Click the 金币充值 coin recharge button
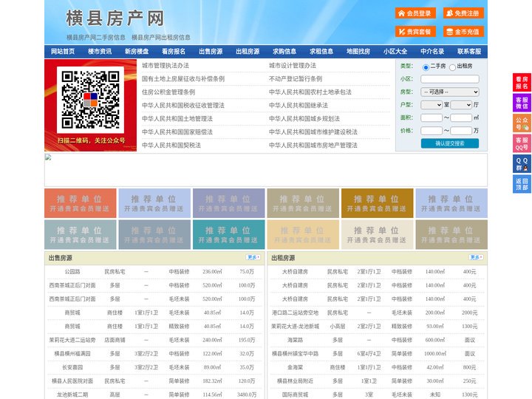The width and height of the screenshot is (532, 399). (x=463, y=32)
